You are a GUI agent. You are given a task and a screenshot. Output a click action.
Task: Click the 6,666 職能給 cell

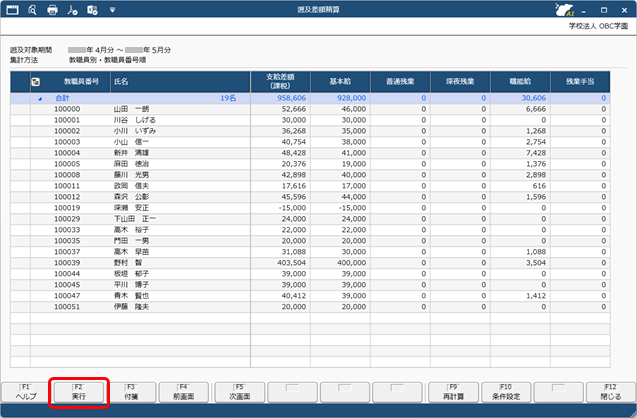pos(520,109)
